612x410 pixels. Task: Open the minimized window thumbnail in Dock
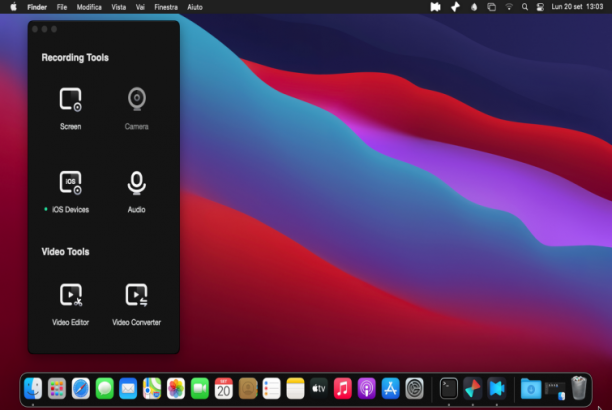pos(555,390)
